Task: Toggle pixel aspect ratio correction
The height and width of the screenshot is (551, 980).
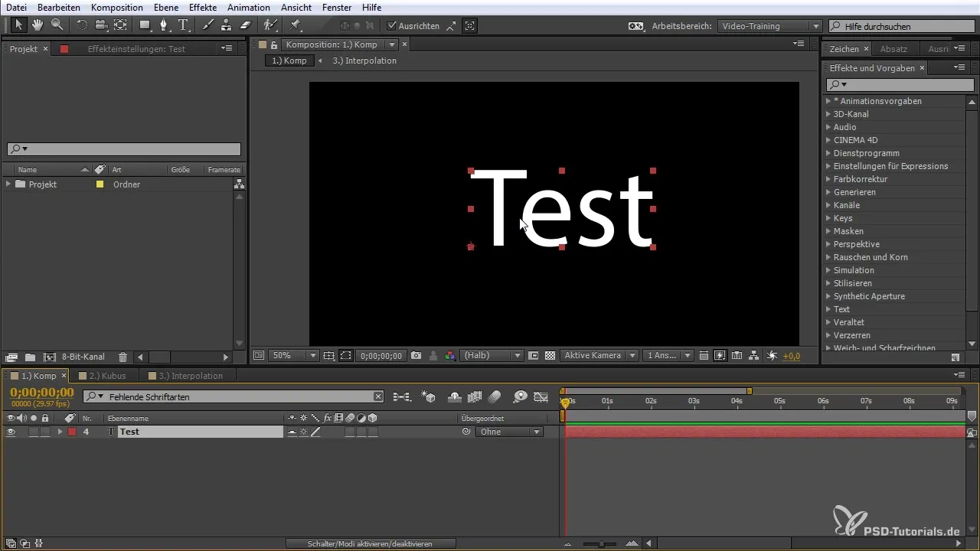Action: pos(704,356)
